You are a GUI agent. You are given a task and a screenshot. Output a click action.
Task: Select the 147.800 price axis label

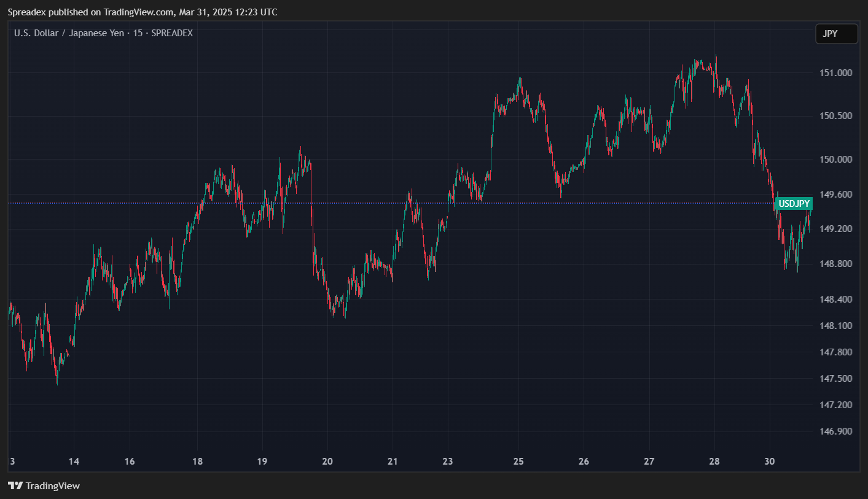tap(836, 352)
